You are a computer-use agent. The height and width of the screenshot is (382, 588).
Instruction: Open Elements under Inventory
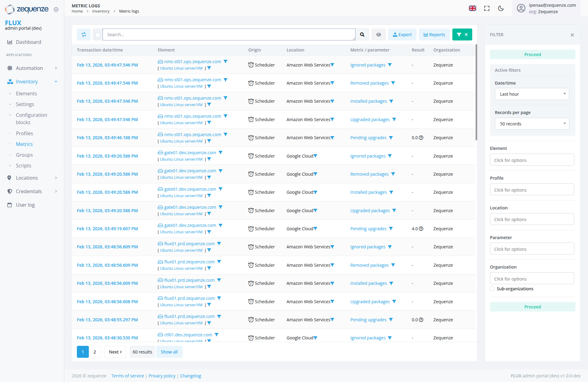[x=26, y=94]
